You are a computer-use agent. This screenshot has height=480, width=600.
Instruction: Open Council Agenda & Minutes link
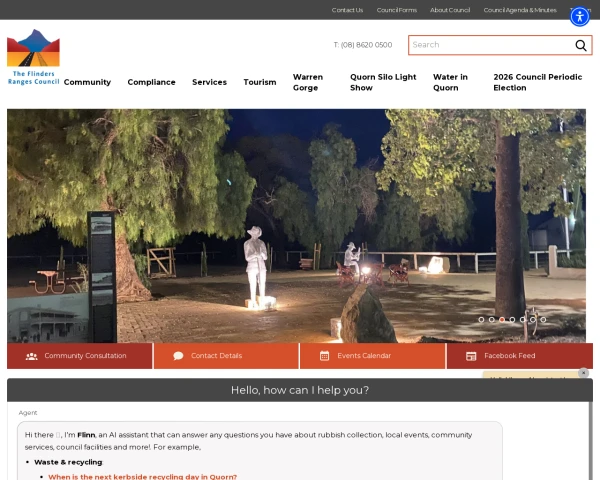(x=520, y=10)
